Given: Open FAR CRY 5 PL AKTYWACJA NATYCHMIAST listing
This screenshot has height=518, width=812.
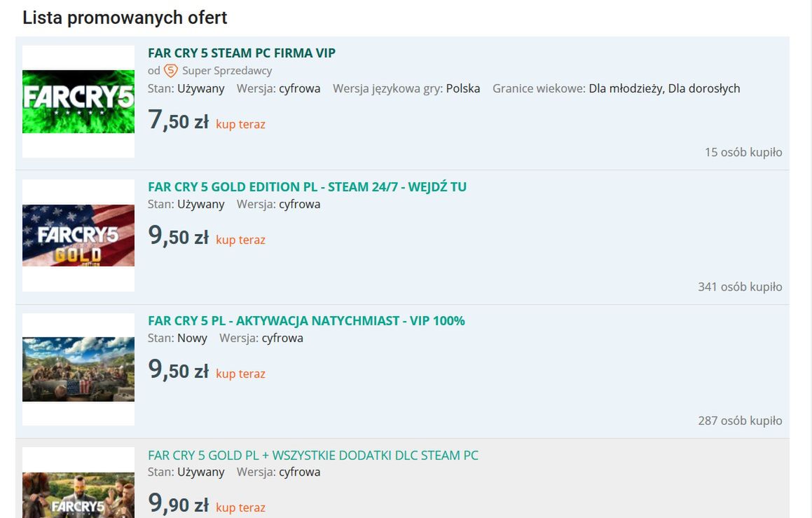Looking at the screenshot, I should pos(306,321).
